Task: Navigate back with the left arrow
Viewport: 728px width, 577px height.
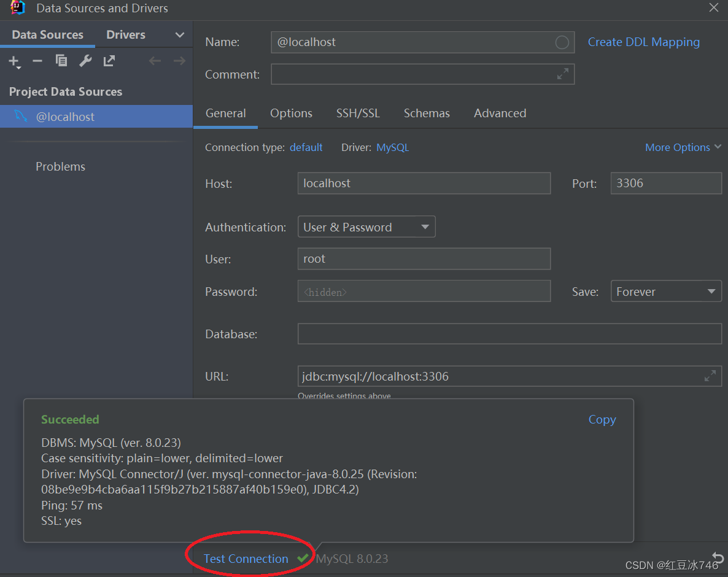Action: pos(155,61)
